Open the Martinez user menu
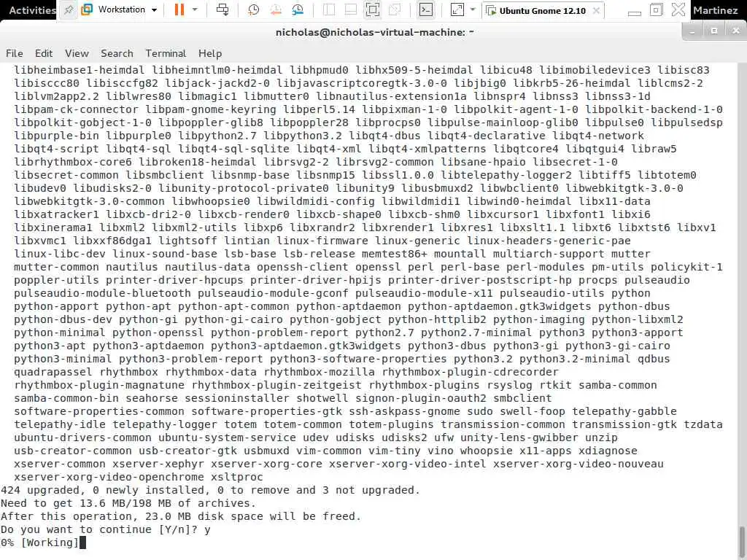747x560 pixels. [716, 10]
